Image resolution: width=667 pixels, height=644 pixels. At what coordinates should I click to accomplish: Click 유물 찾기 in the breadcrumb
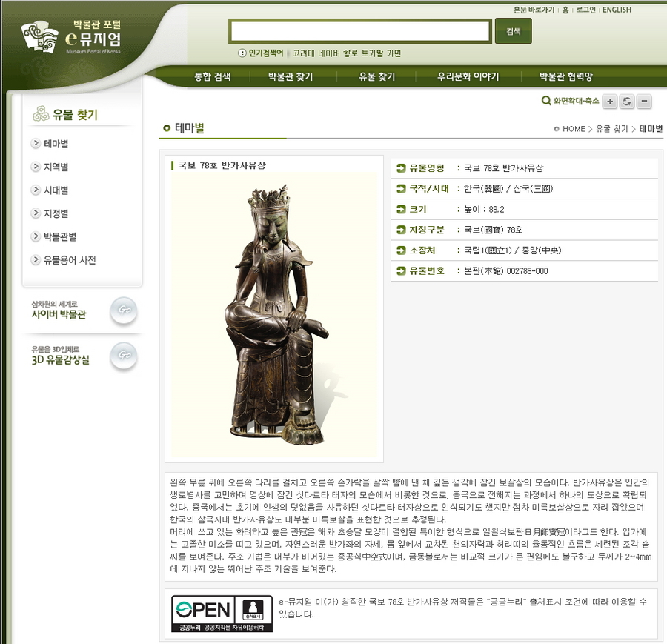coord(611,129)
